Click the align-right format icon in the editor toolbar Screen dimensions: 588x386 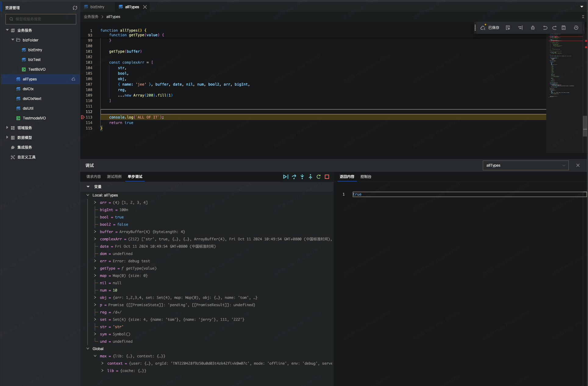click(x=520, y=28)
